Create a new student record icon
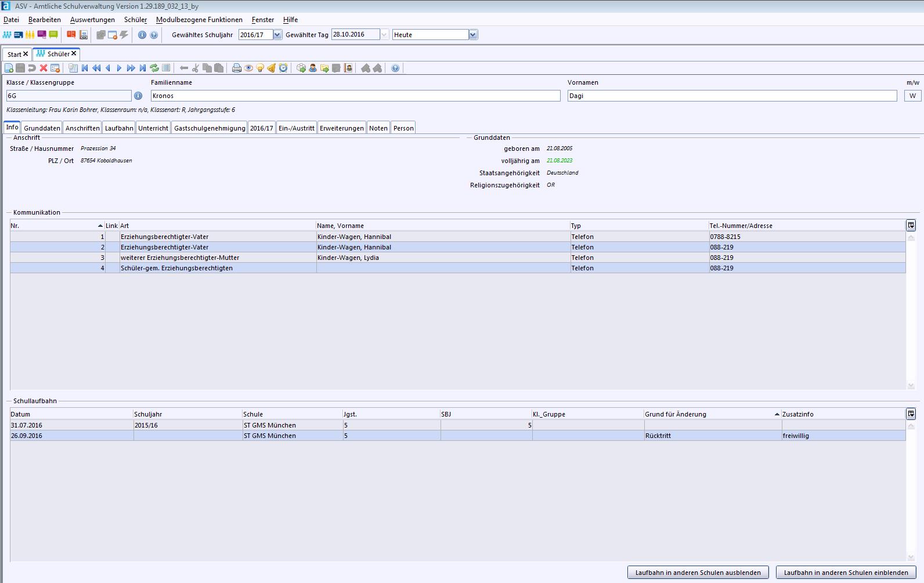Viewport: 924px width, 583px height. click(9, 68)
